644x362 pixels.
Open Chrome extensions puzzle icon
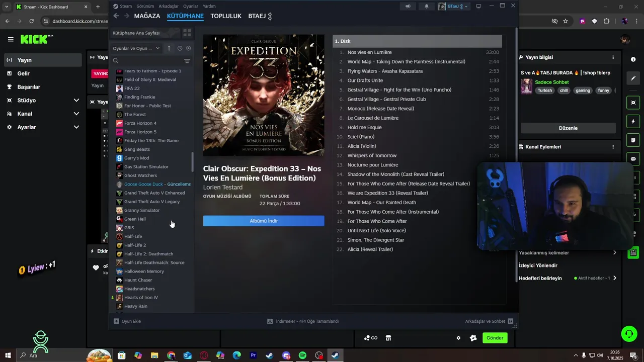click(x=606, y=21)
